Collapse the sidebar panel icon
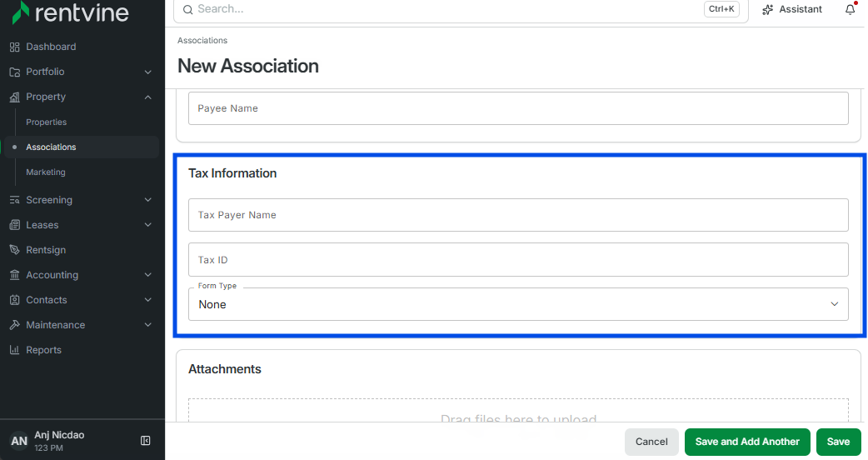The width and height of the screenshot is (868, 460). tap(146, 441)
